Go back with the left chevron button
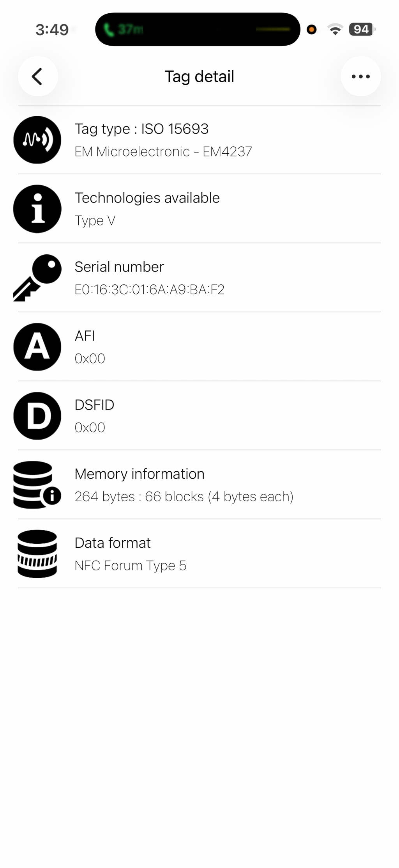This screenshot has width=399, height=868. [x=38, y=76]
